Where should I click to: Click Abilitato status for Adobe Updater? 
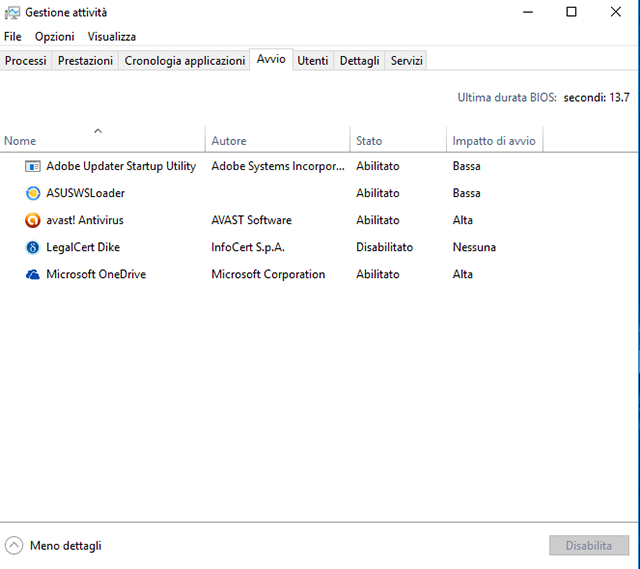point(378,166)
